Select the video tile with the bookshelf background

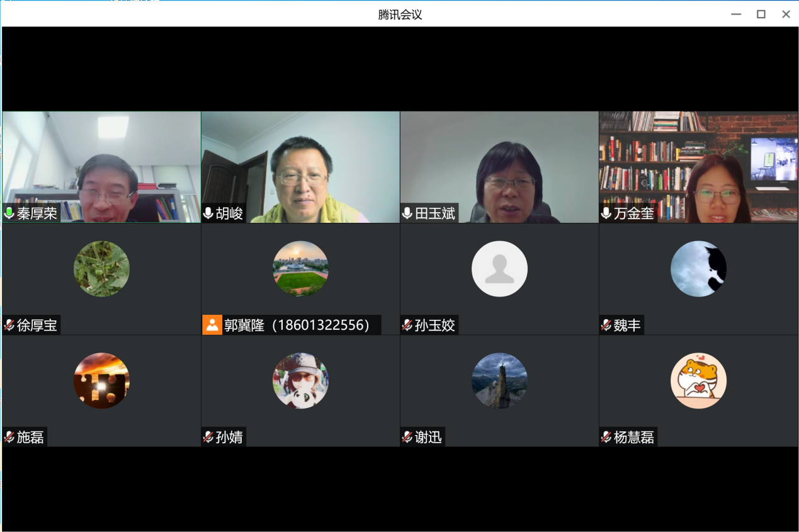point(698,167)
